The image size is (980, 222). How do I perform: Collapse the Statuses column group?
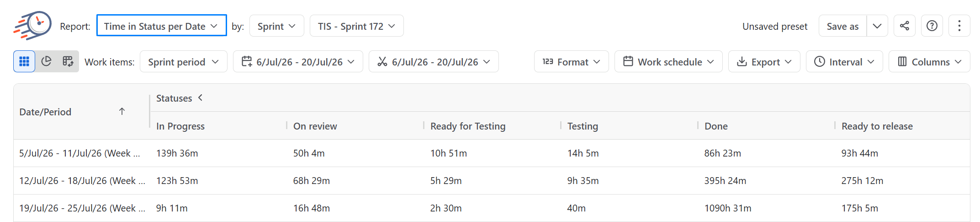(200, 97)
